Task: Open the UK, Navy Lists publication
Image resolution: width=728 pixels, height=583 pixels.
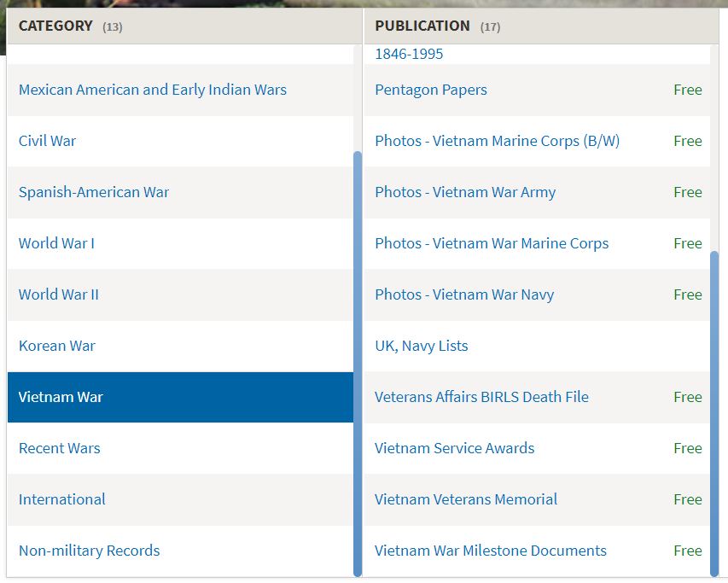Action: click(x=422, y=346)
